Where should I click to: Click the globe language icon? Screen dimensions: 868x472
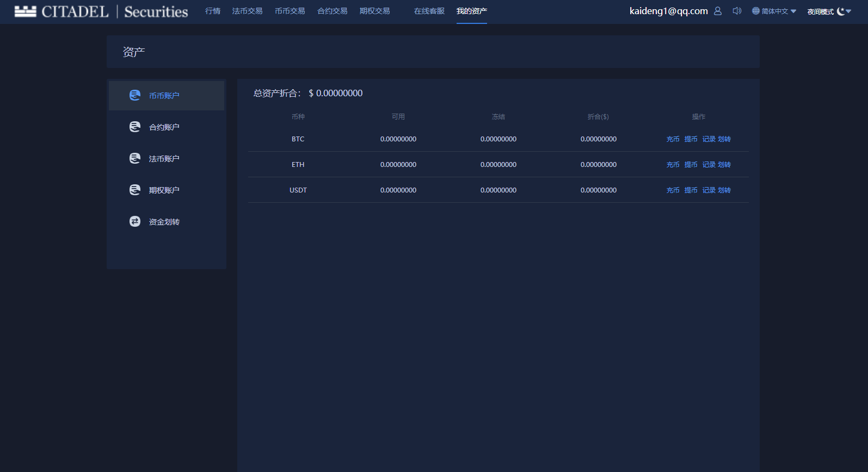(756, 11)
